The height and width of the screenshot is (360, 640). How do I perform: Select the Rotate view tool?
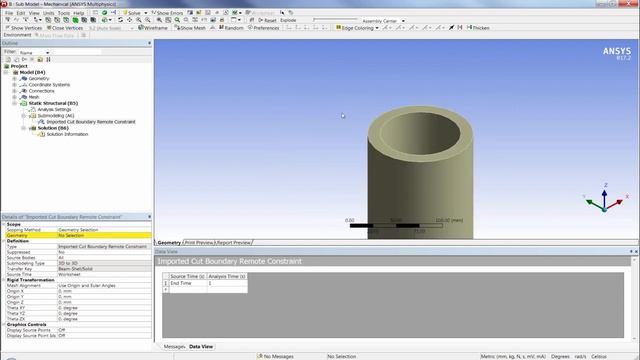click(x=120, y=20)
